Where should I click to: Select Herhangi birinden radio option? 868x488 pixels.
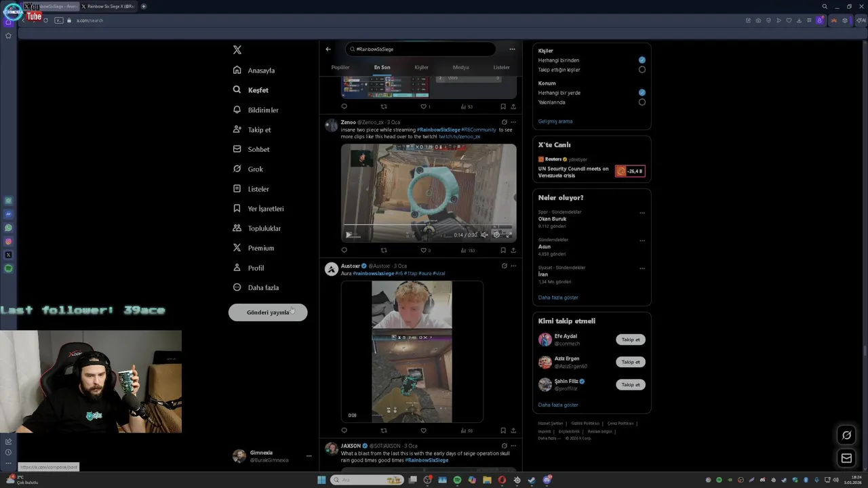click(642, 60)
